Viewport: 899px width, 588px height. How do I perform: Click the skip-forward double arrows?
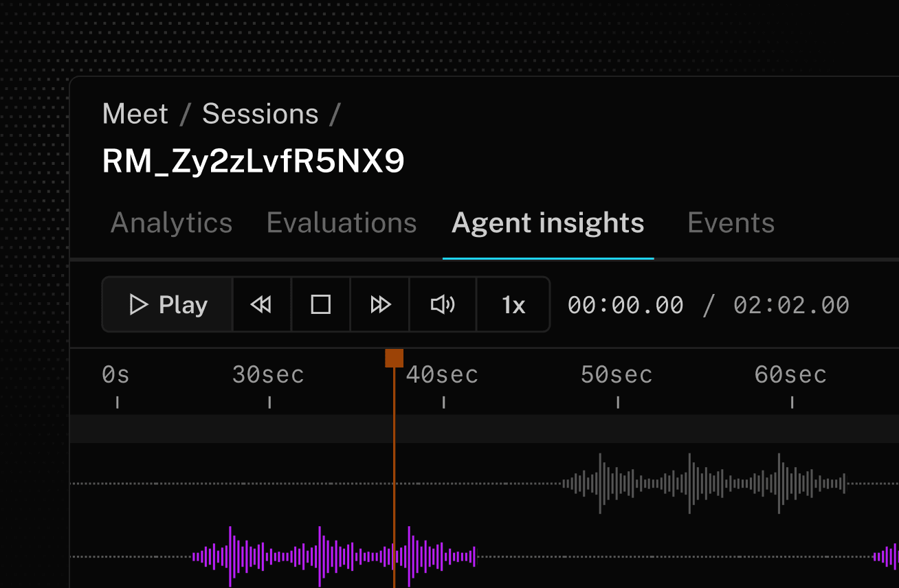[x=380, y=304]
